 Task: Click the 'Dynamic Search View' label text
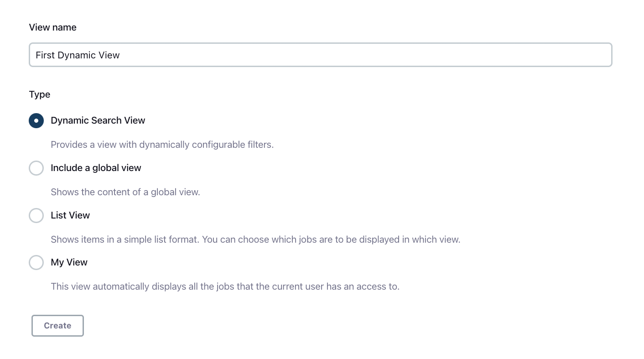[98, 120]
